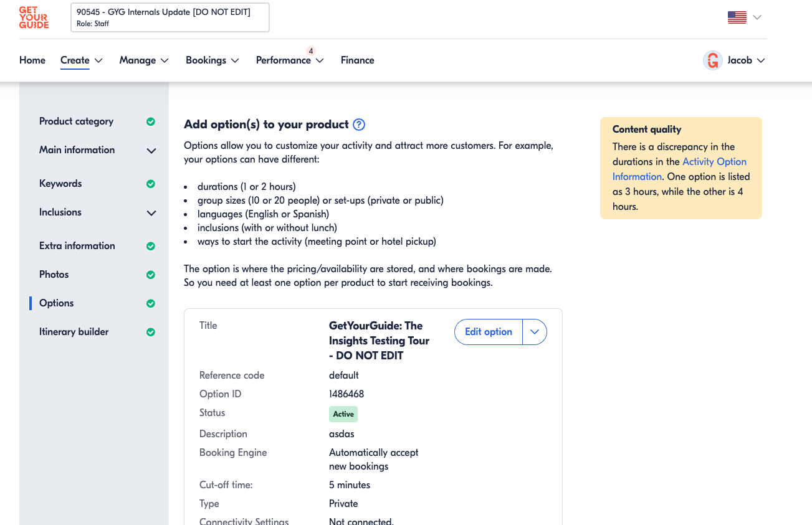
Task: Go to the Finance page
Action: coord(358,60)
